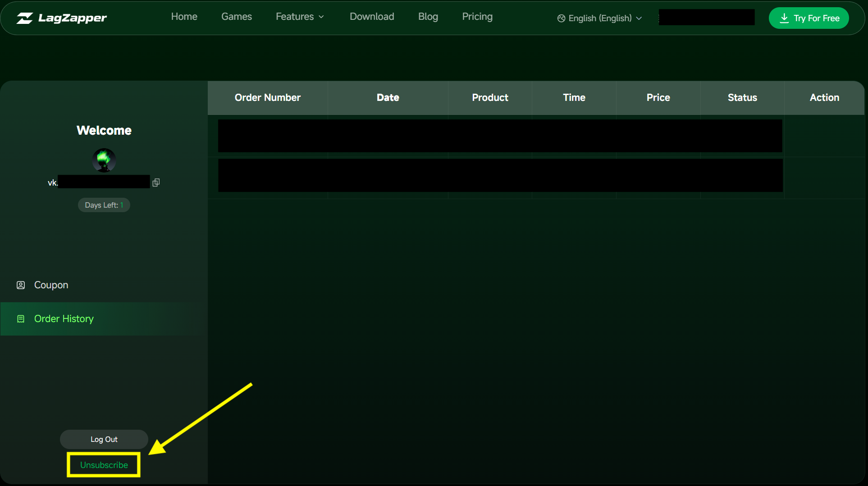Expand the Features menu chevron
This screenshot has height=486, width=868.
click(x=321, y=17)
